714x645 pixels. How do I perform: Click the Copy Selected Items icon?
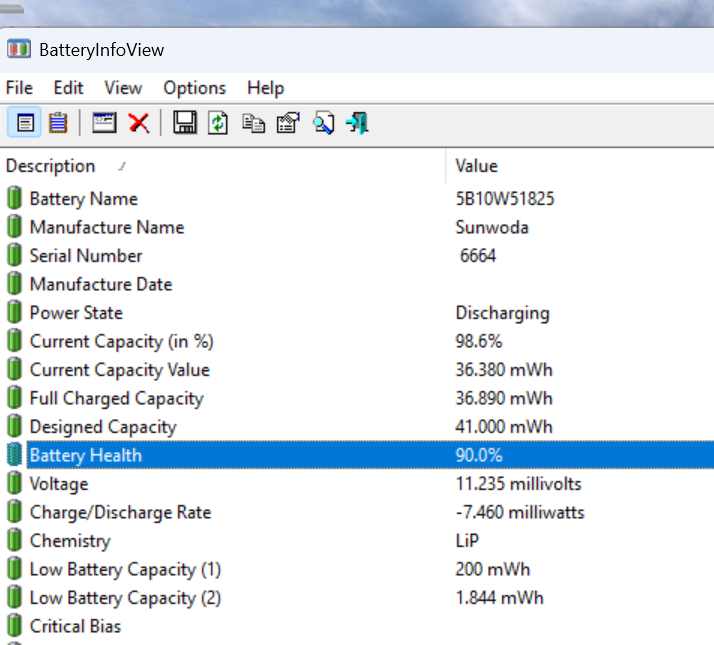[253, 123]
